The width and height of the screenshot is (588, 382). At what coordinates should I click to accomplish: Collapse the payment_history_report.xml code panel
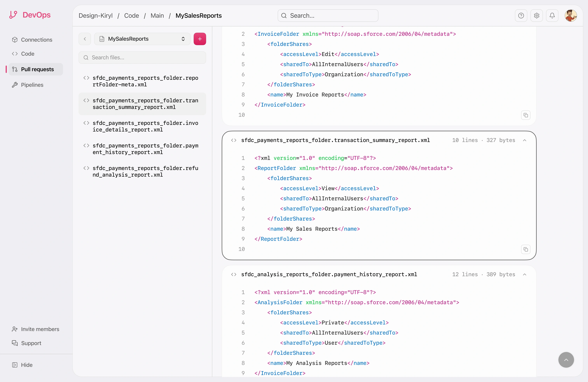pyautogui.click(x=524, y=274)
